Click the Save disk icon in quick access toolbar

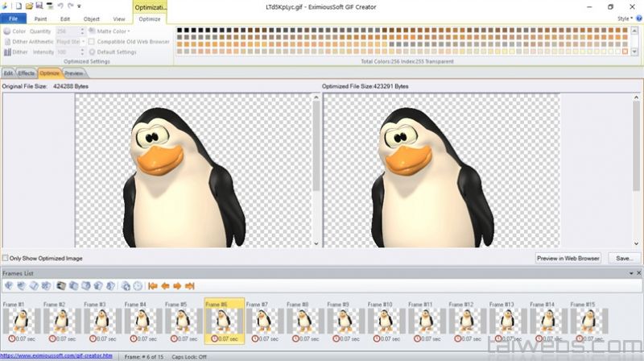coord(39,6)
